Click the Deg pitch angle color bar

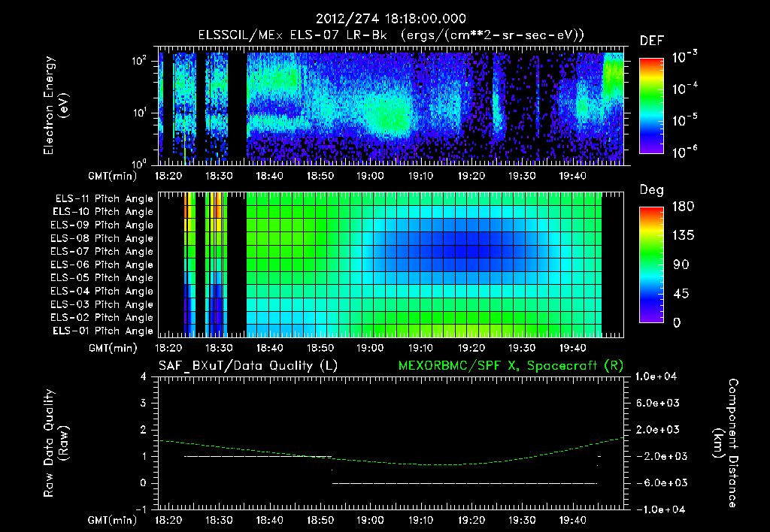pos(652,264)
